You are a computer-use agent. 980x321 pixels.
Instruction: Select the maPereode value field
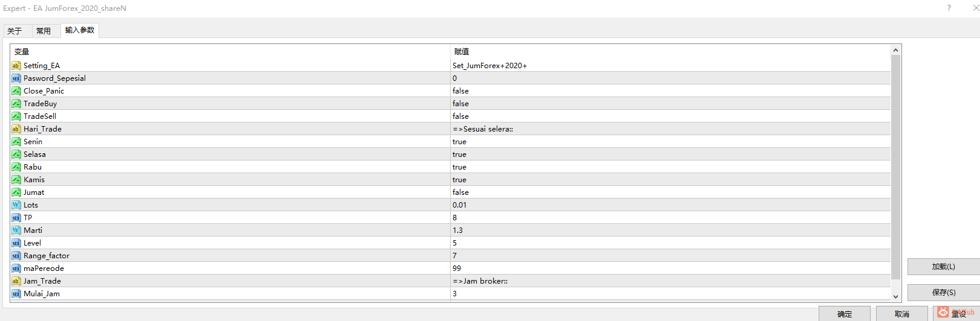tap(671, 269)
